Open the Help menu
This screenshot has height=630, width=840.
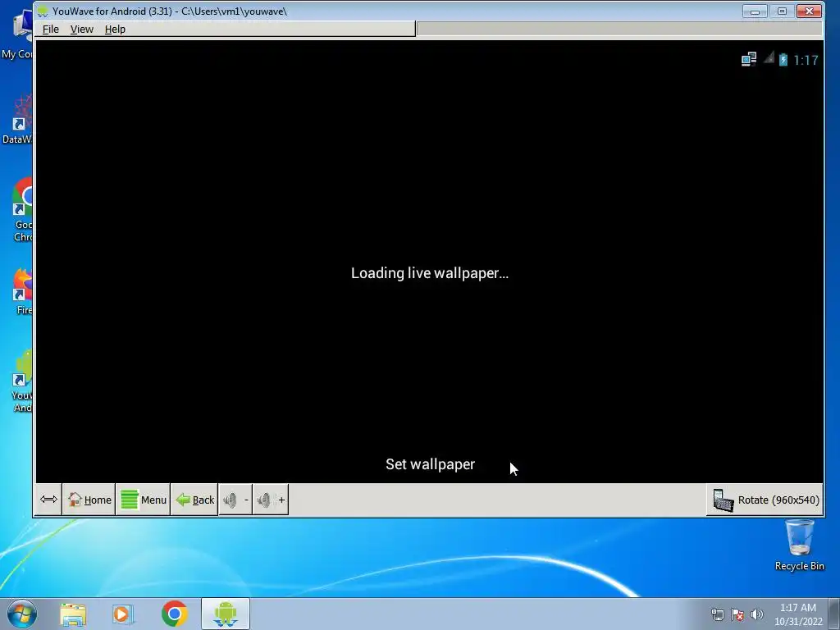click(115, 29)
